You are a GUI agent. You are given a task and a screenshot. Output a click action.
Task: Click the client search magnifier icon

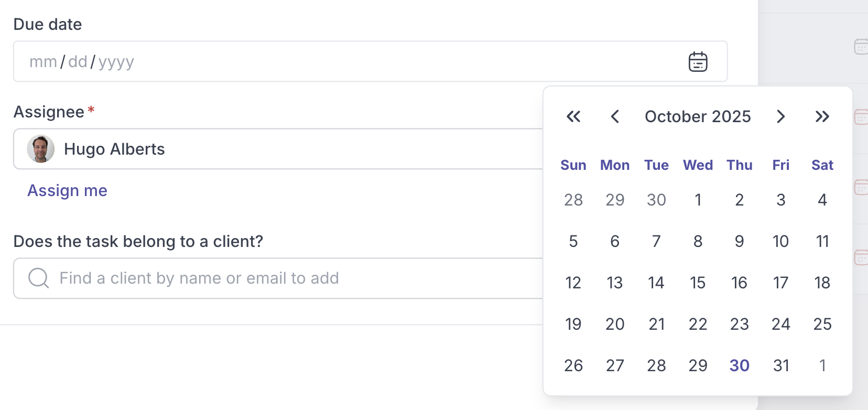[38, 278]
